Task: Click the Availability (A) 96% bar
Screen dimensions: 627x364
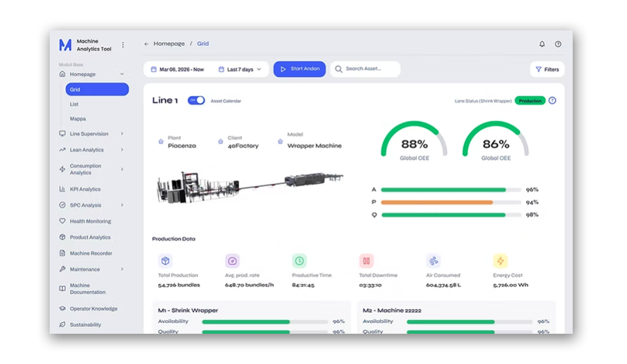Action: pos(451,189)
